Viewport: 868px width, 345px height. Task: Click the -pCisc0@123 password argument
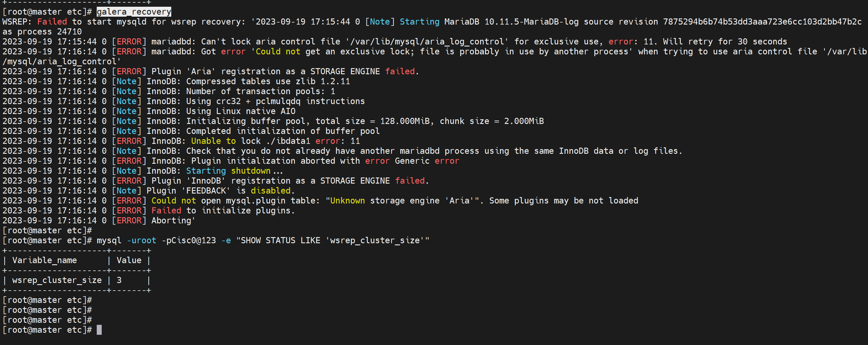point(189,240)
